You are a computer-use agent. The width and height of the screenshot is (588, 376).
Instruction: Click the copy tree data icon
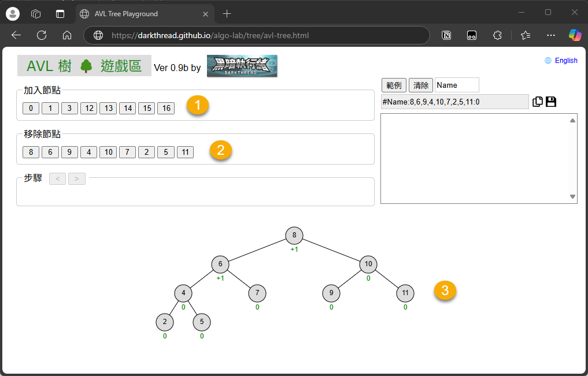tap(538, 102)
